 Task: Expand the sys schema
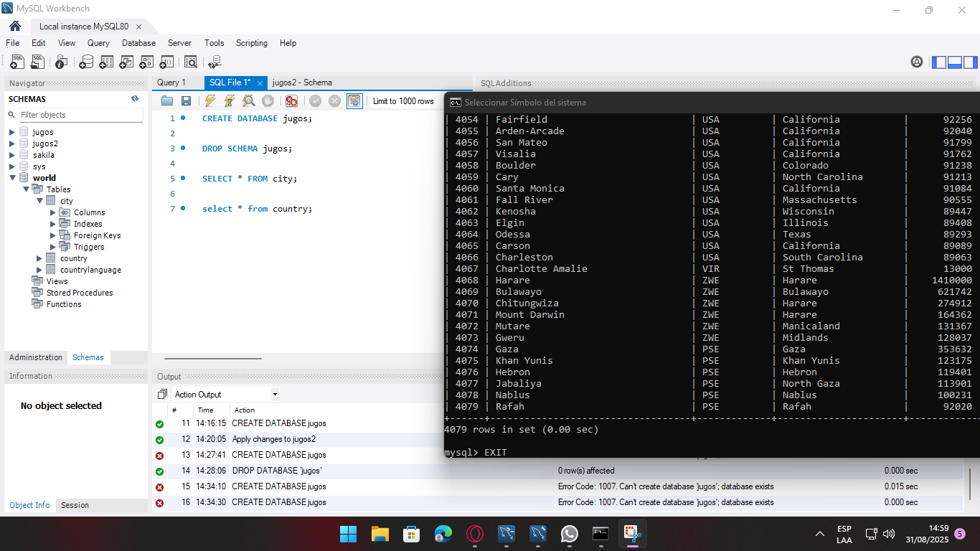(12, 166)
